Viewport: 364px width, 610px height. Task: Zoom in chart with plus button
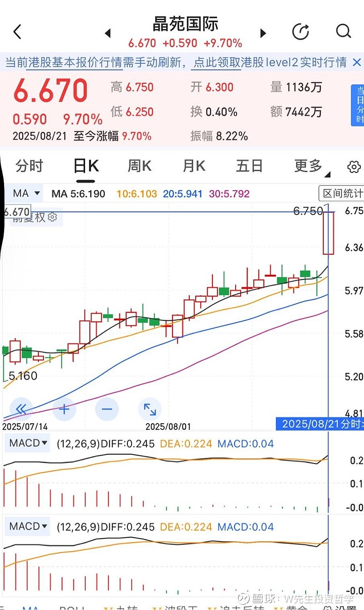click(64, 409)
